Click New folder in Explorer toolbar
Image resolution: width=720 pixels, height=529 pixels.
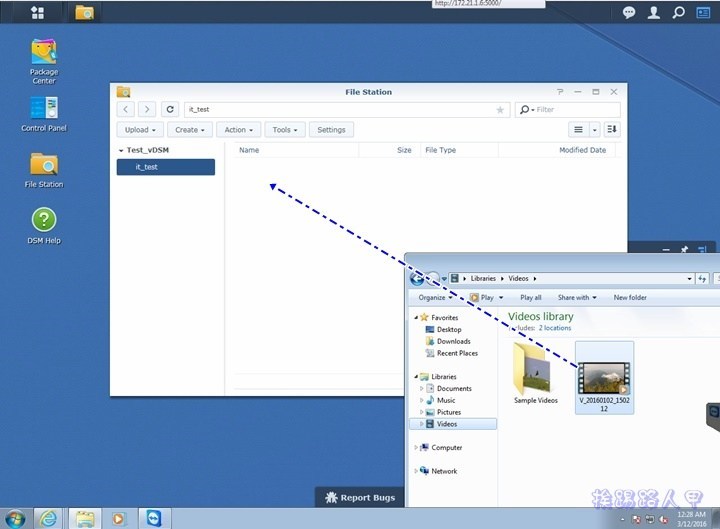click(x=630, y=297)
